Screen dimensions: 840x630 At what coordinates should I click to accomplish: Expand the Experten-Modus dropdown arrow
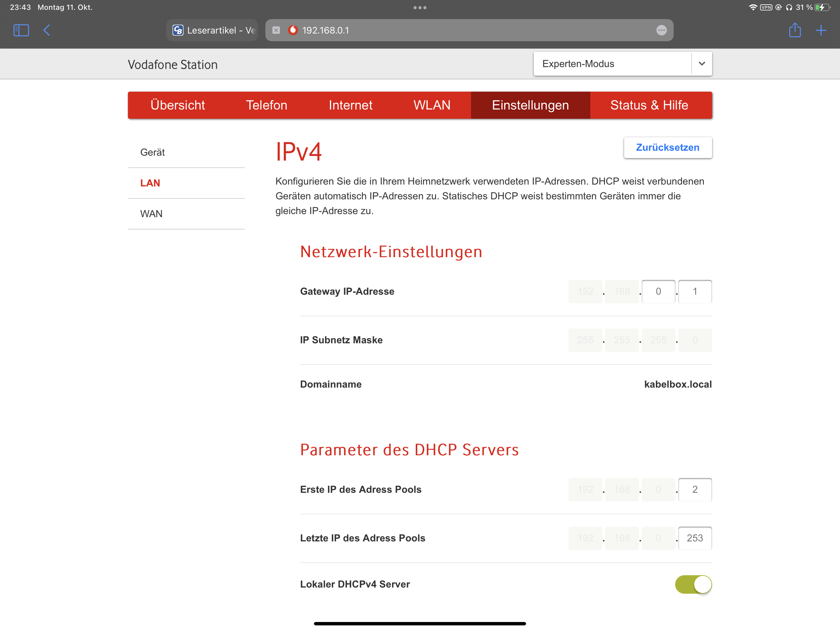click(x=701, y=64)
